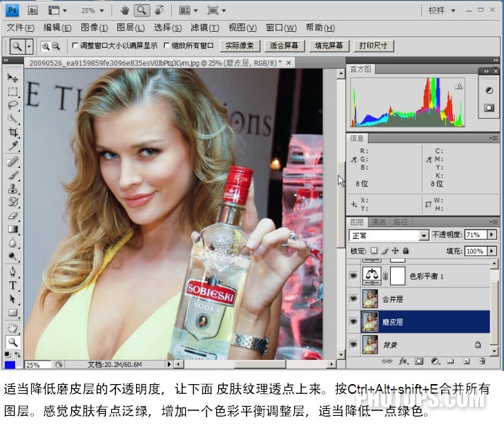504x429 pixels.
Task: Open zoom tool preset picker arrow
Action: pyautogui.click(x=29, y=47)
